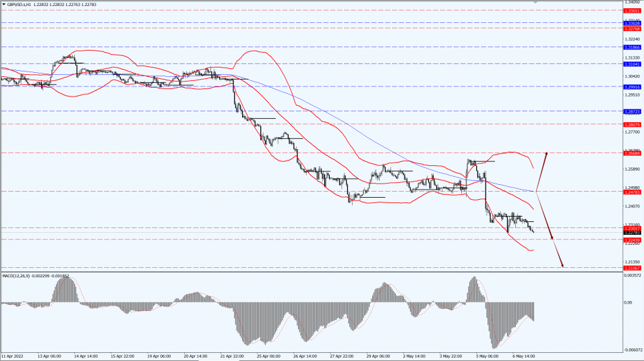Click the upward red arrow head near 1.26684
The height and width of the screenshot is (361, 644).
pyautogui.click(x=546, y=155)
